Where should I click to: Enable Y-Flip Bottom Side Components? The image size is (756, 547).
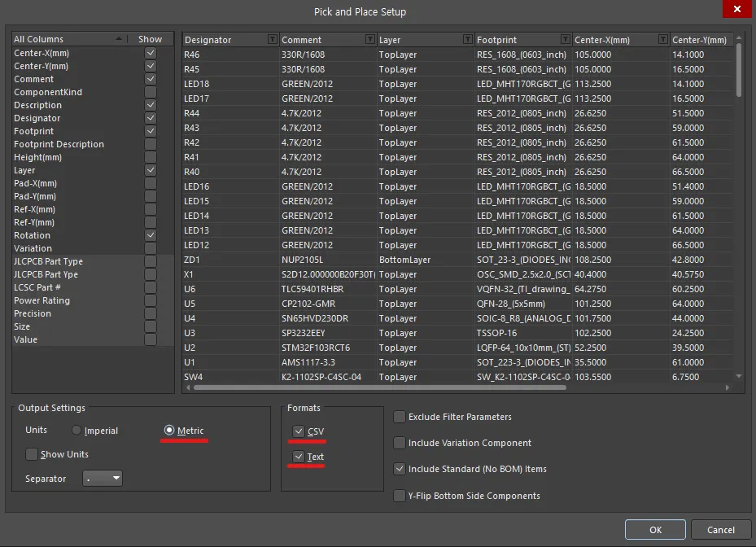tap(400, 496)
